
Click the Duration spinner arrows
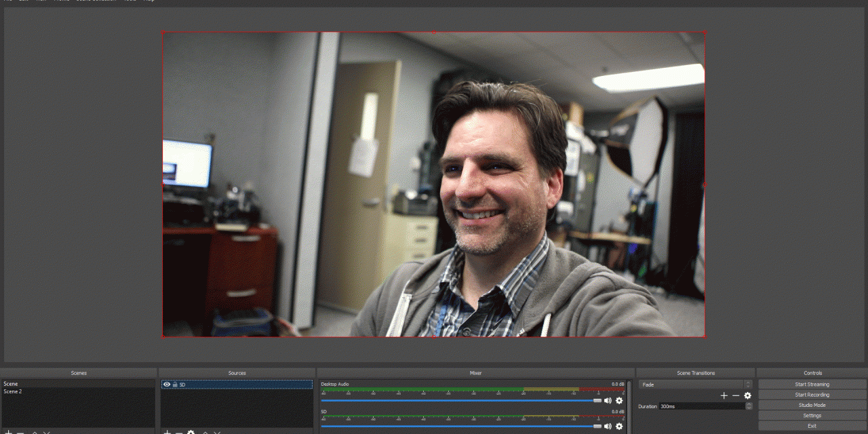(749, 406)
